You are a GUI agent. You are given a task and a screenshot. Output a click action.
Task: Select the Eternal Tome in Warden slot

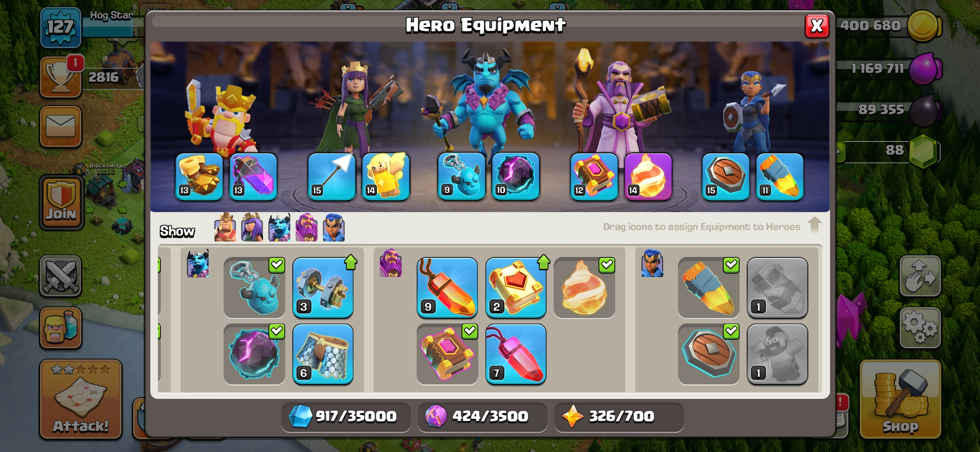point(594,177)
